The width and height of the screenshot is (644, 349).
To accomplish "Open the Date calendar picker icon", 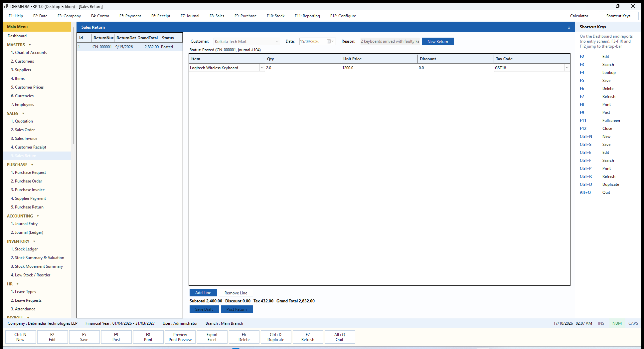I will coord(330,41).
